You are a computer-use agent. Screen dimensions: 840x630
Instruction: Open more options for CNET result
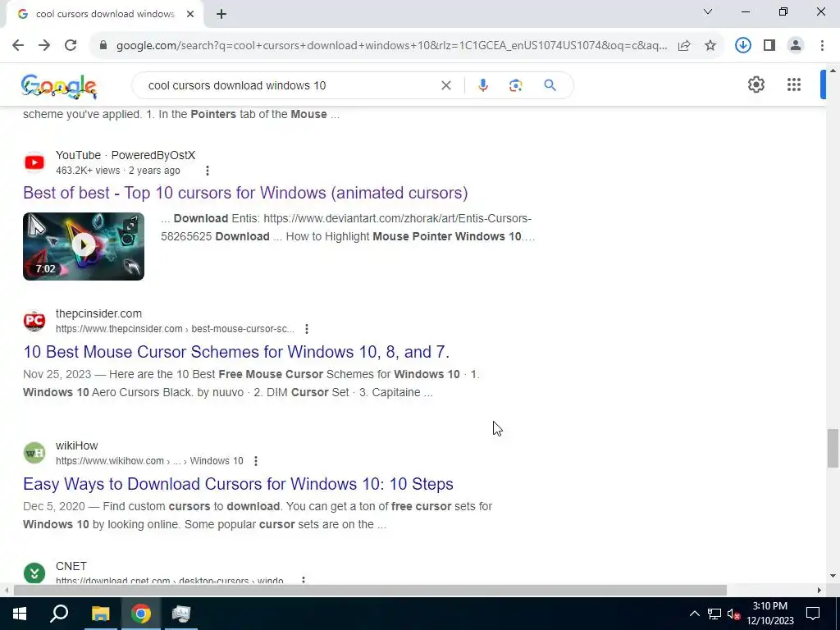[x=304, y=580]
